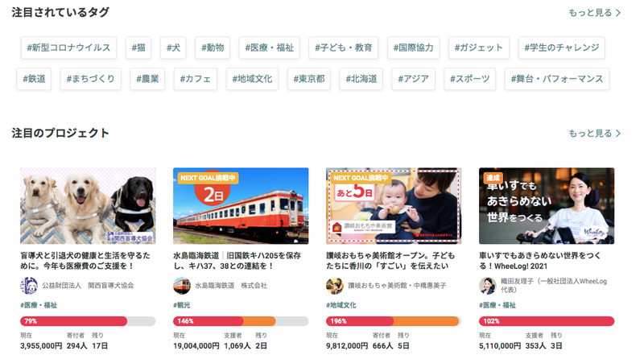The image size is (644, 359).
Task: Click the 79% progress bar
Action: (x=88, y=321)
